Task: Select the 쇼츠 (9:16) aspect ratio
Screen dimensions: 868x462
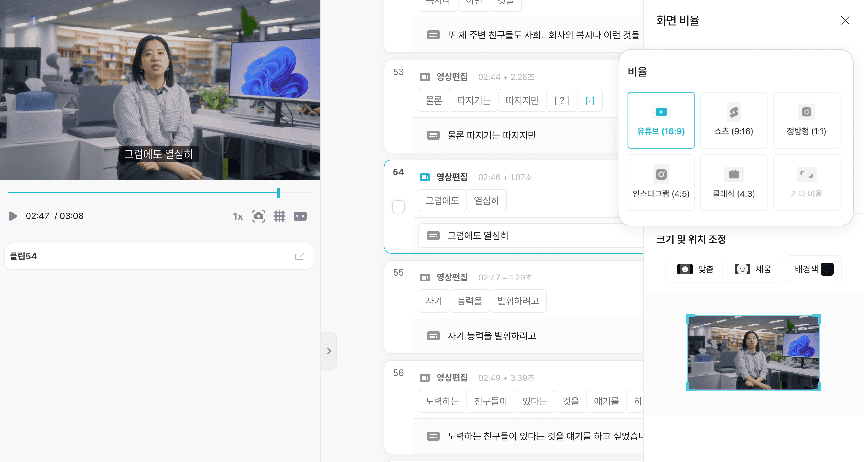Action: [x=733, y=120]
